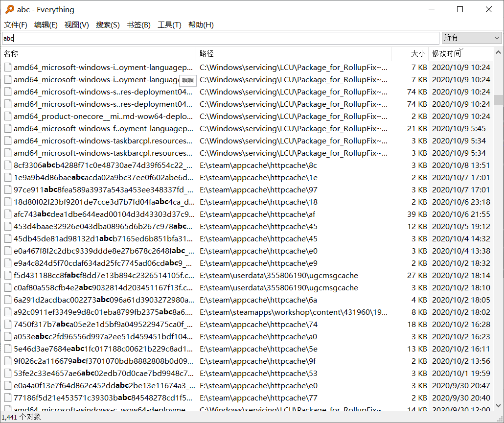Click modified time 2020/10/6 23:18
The height and width of the screenshot is (423, 504).
coord(461,202)
